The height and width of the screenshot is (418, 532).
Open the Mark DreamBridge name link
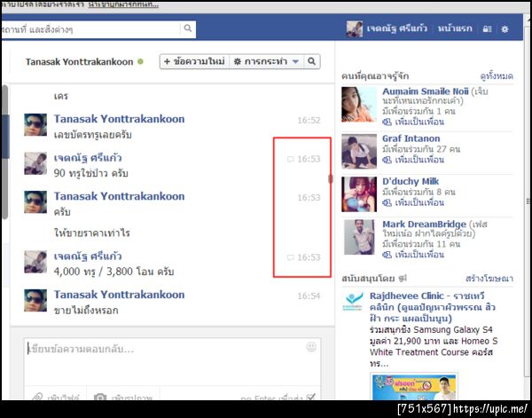pyautogui.click(x=424, y=225)
